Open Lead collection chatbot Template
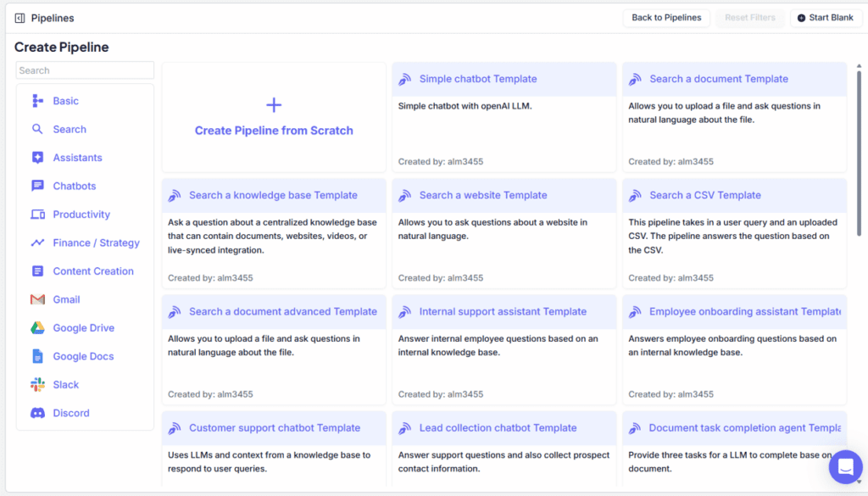 (x=498, y=428)
